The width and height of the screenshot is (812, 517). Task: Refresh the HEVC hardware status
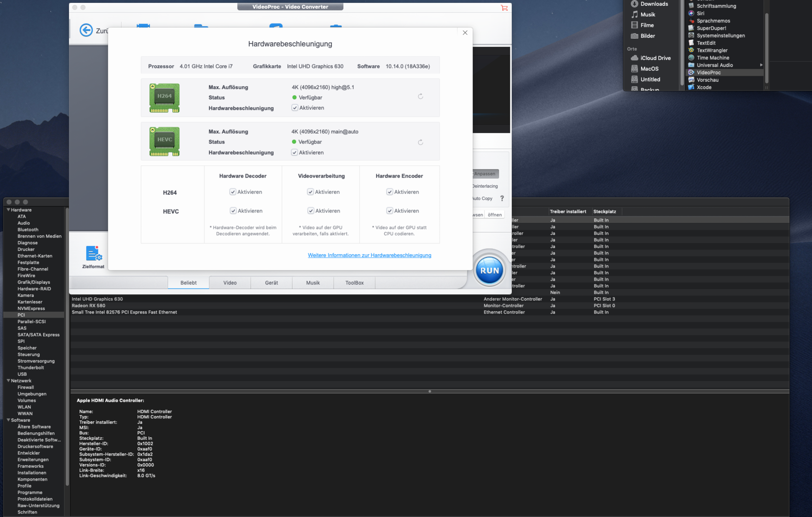tap(420, 142)
